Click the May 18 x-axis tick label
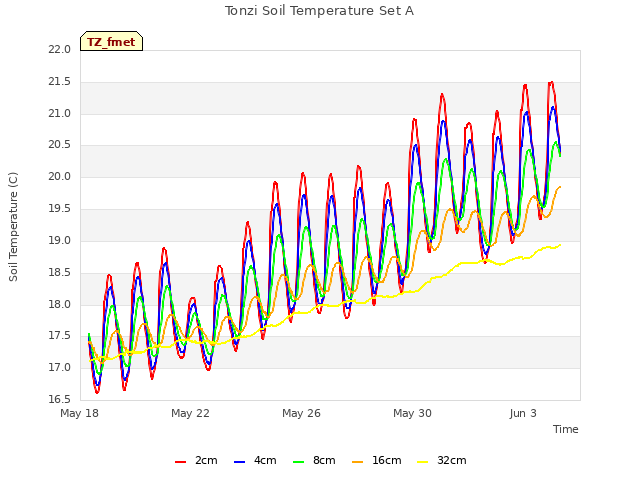This screenshot has height=480, width=640. (x=79, y=413)
